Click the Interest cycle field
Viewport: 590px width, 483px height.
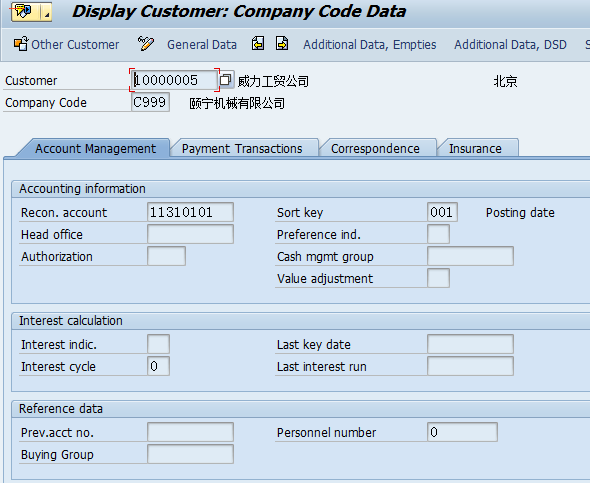[158, 366]
